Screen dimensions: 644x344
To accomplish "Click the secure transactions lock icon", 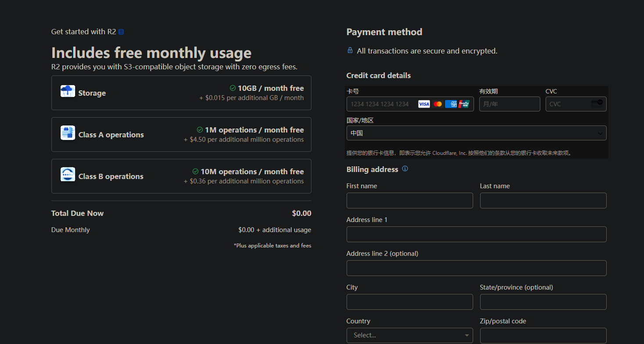I will [350, 50].
